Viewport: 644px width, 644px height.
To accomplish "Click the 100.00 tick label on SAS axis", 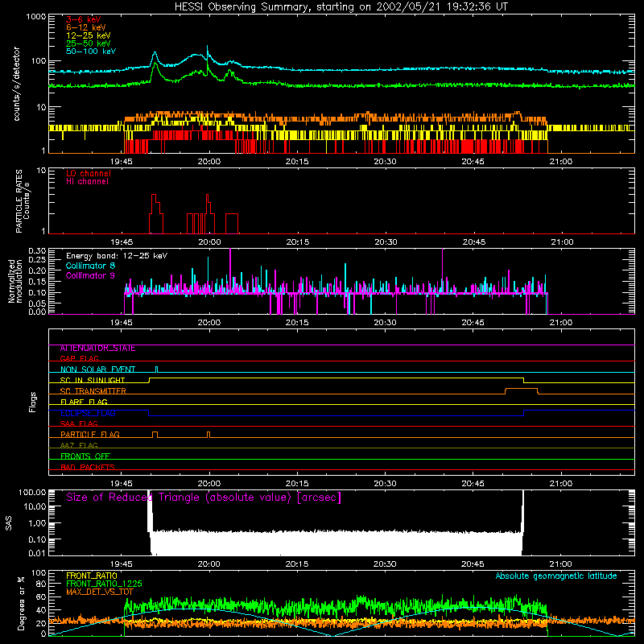I will pyautogui.click(x=32, y=493).
